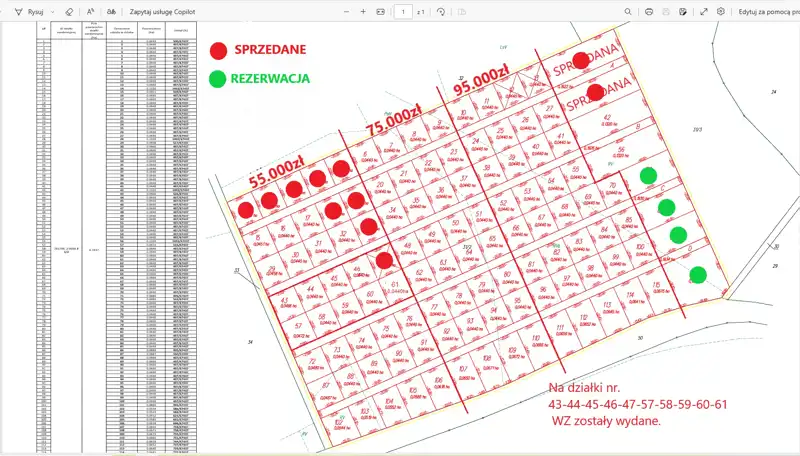The image size is (800, 456).
Task: Click the green REZERWACJA legend circle
Action: 218,77
